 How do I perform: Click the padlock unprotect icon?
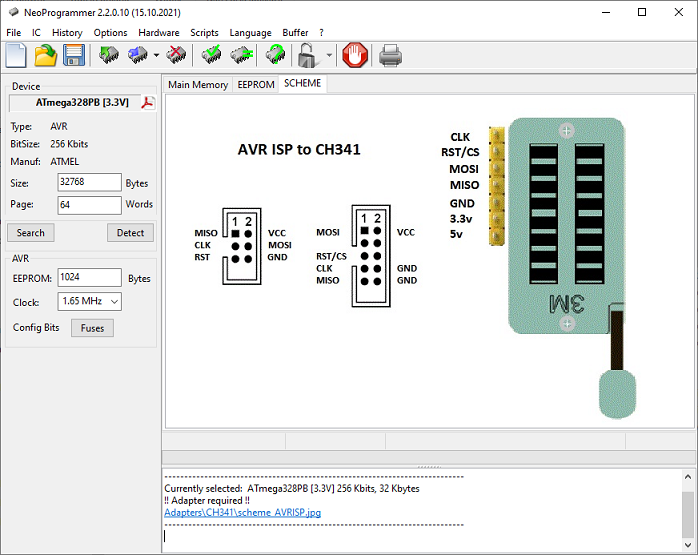[308, 56]
